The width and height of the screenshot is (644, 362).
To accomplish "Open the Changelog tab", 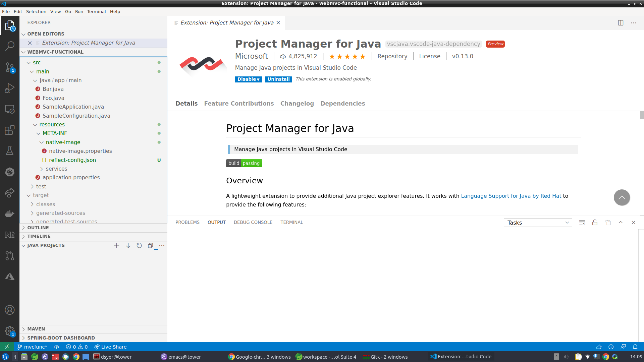I will click(297, 104).
